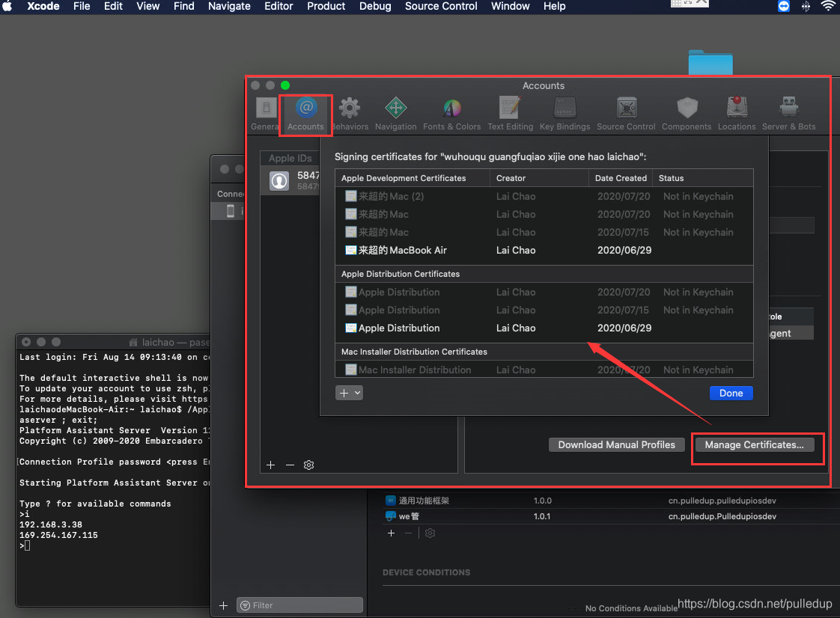Sort by Status column header
Screen dimensions: 840x618
[x=703, y=178]
